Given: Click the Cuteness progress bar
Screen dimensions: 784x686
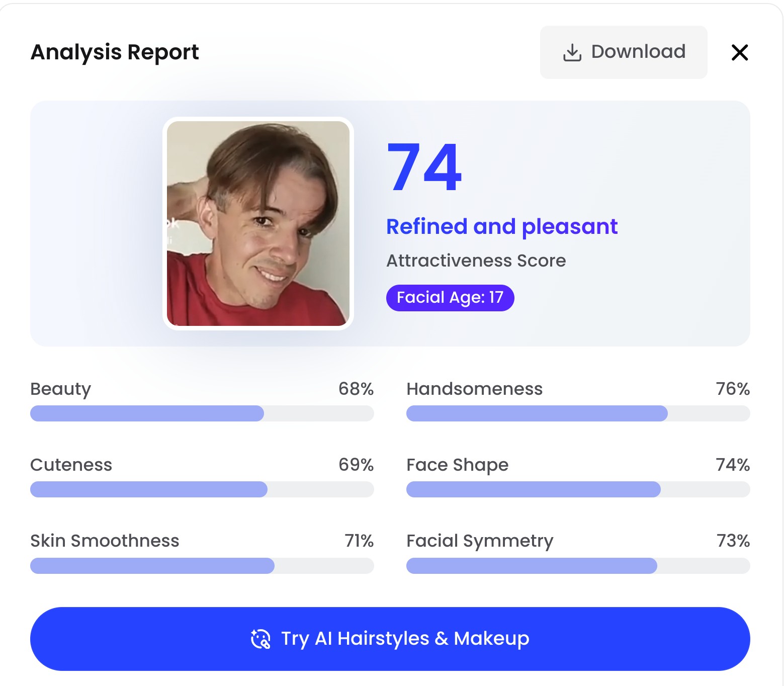Looking at the screenshot, I should click(202, 489).
